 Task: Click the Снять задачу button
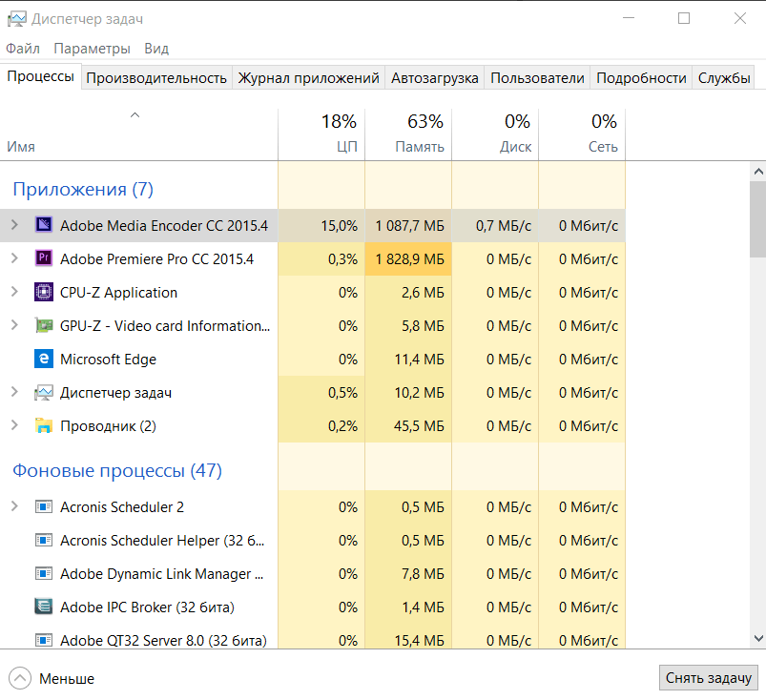709,678
